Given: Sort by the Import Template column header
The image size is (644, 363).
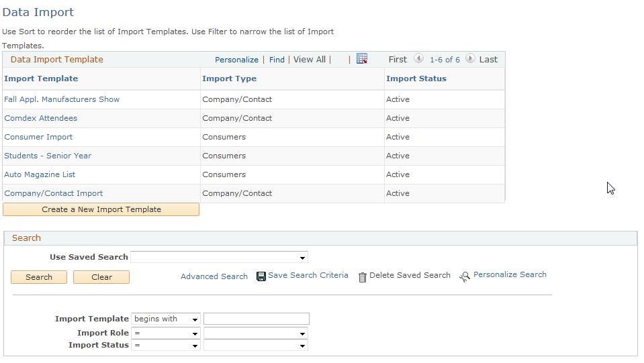Looking at the screenshot, I should (x=41, y=79).
